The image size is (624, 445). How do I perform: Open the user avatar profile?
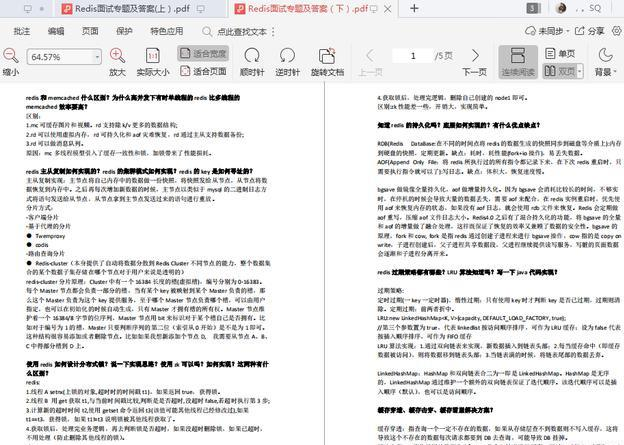coord(561,8)
